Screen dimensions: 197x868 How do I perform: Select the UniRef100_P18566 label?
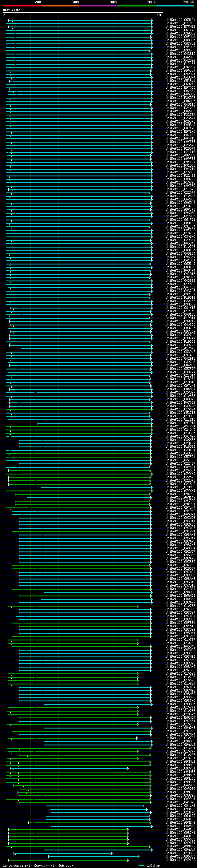[180, 446]
